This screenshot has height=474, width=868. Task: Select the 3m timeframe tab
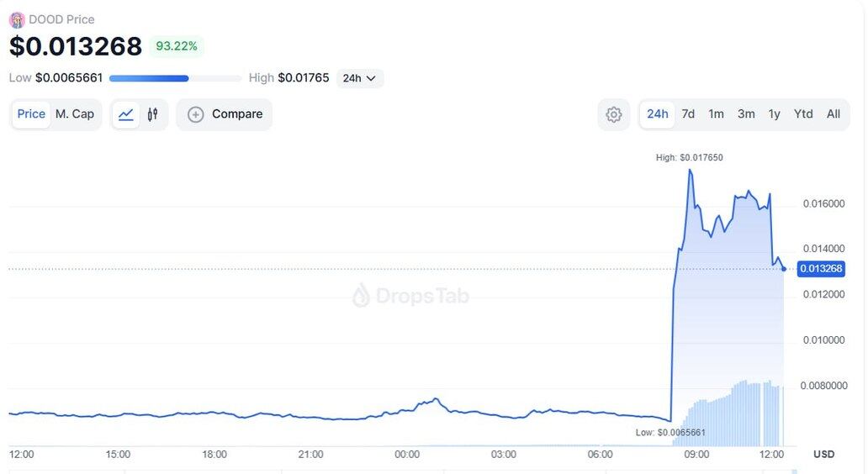point(746,114)
